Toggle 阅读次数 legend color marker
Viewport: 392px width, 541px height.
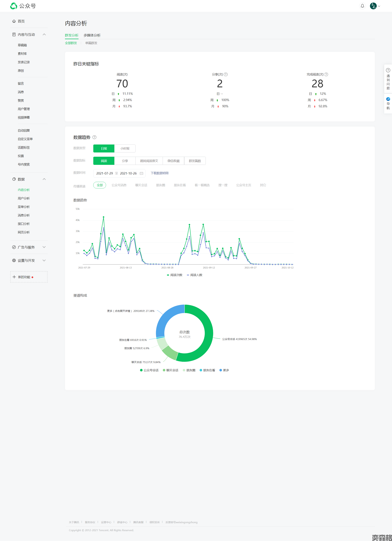[x=168, y=275]
